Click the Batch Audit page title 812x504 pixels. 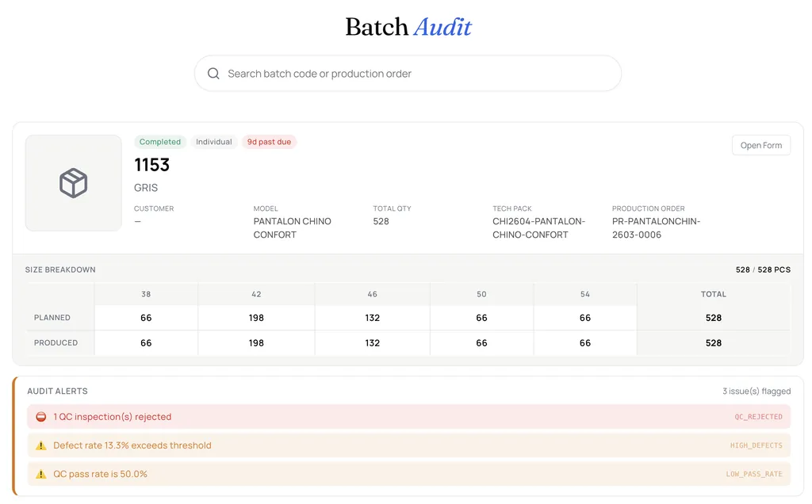coord(408,27)
